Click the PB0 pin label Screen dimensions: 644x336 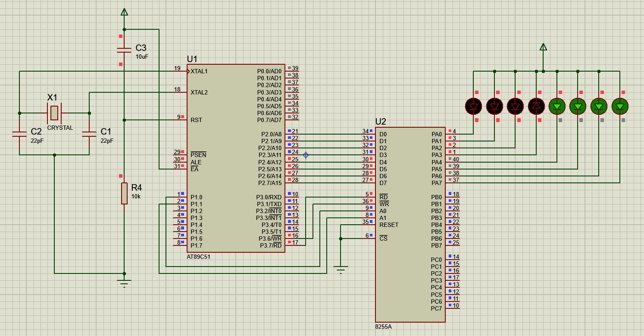(x=437, y=197)
